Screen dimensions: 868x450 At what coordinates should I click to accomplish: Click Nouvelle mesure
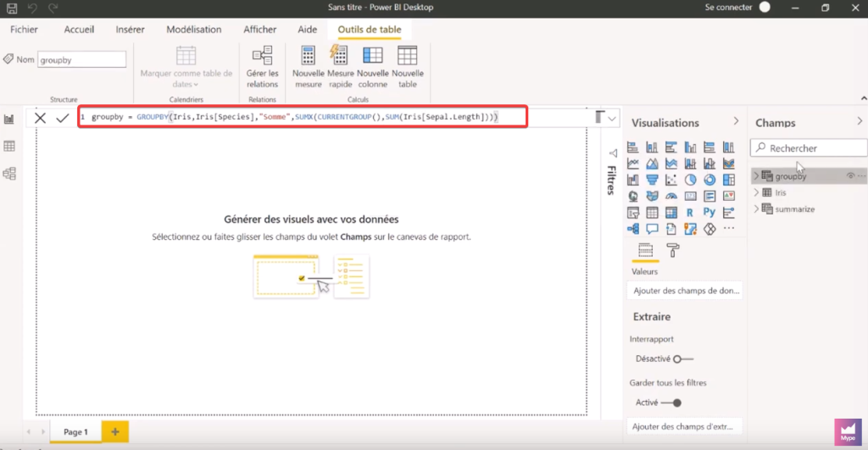[308, 67]
